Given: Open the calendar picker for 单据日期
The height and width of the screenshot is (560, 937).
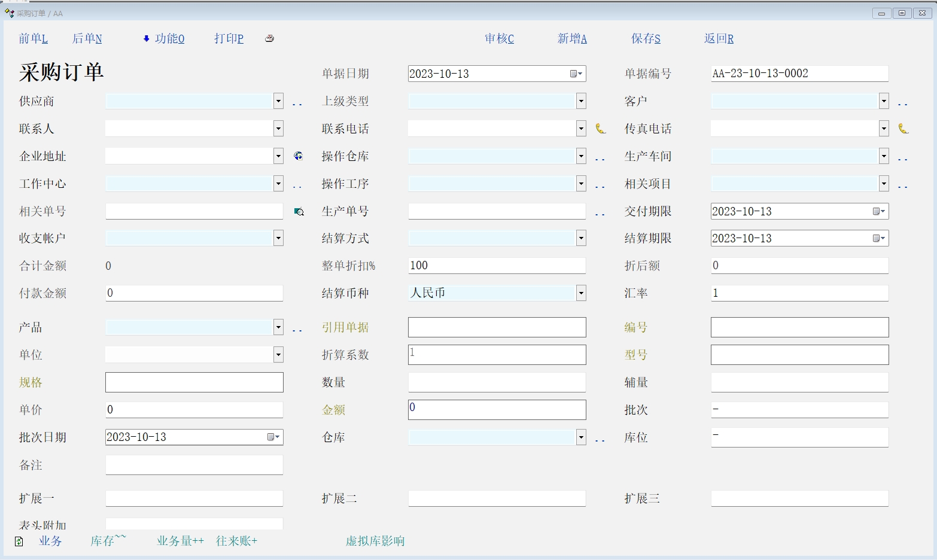Looking at the screenshot, I should pyautogui.click(x=576, y=74).
